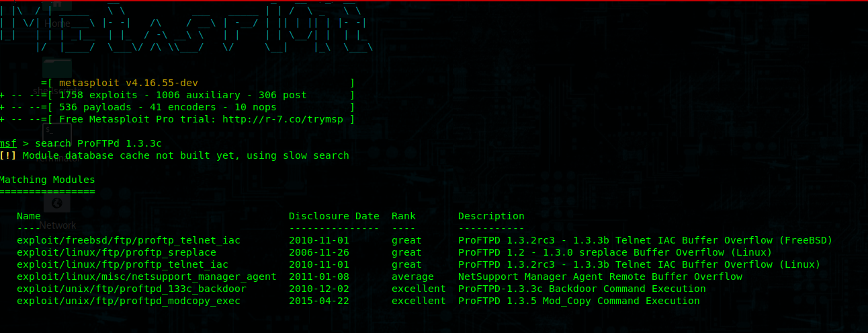868x333 pixels.
Task: Select exploit/unix/ftp/proftpd_133c_backdoor module name
Action: (132, 289)
